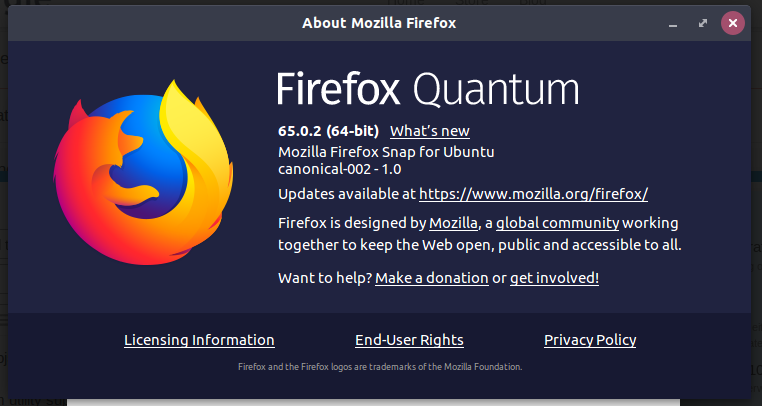View the End-User Rights page
This screenshot has height=406, width=762.
(409, 340)
